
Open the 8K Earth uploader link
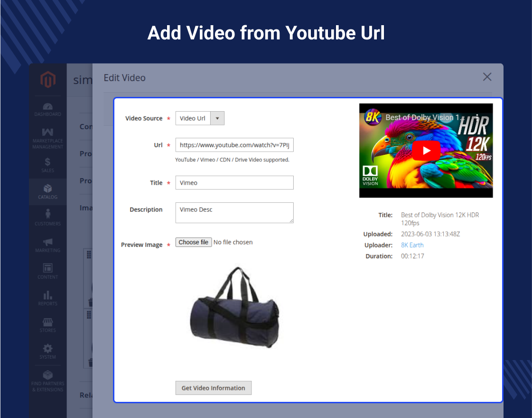[x=412, y=245]
